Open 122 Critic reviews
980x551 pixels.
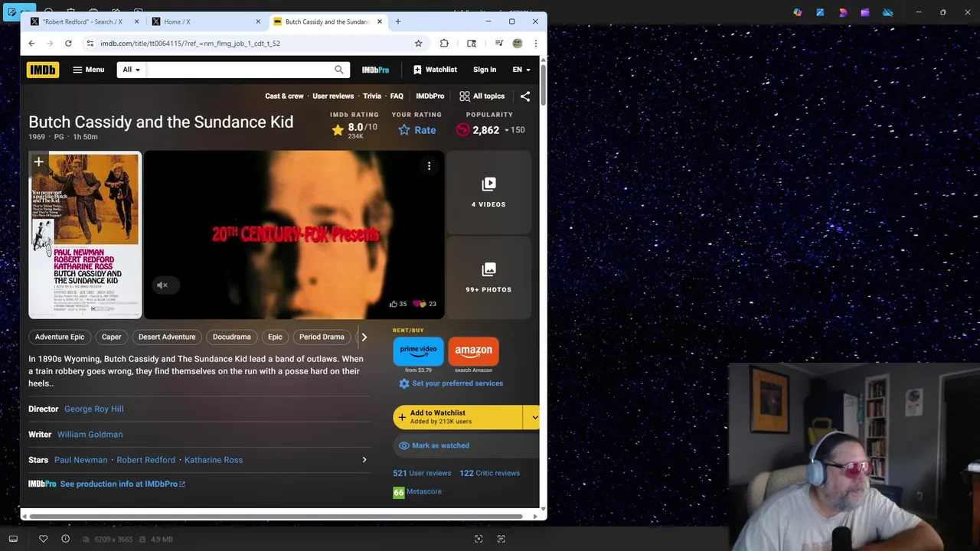click(490, 473)
